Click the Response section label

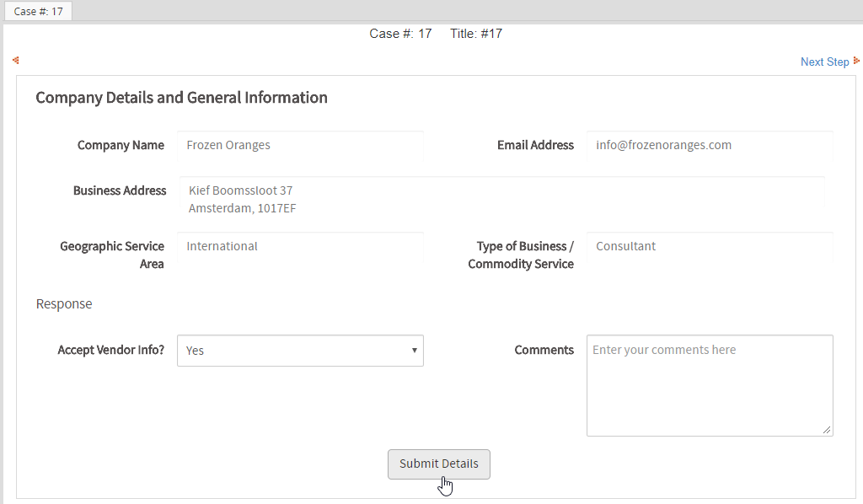(64, 303)
